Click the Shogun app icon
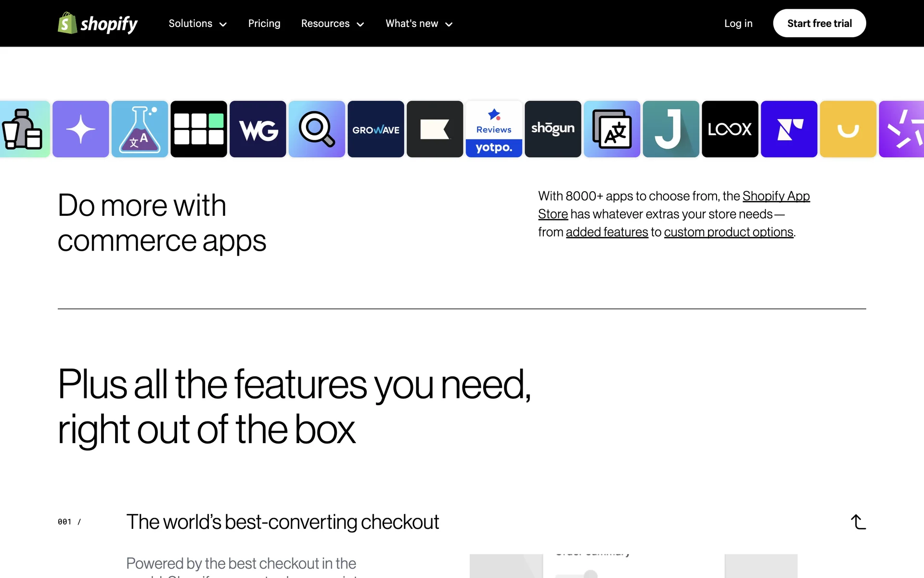The height and width of the screenshot is (578, 924). pos(553,129)
